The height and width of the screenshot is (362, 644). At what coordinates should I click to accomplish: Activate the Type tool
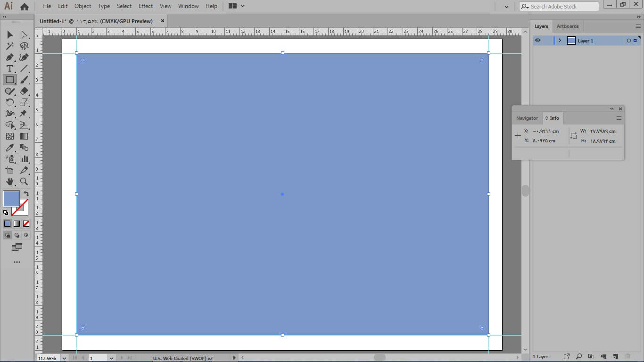9,69
